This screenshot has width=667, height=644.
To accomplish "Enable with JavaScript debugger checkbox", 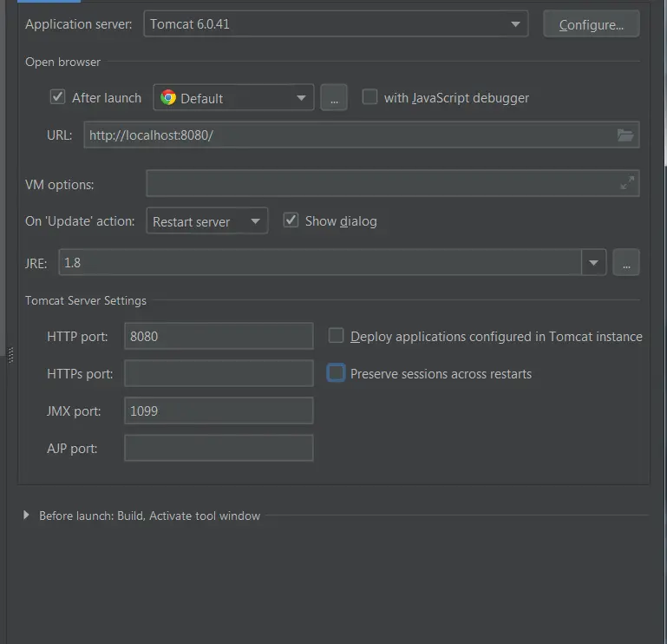I will tap(369, 96).
